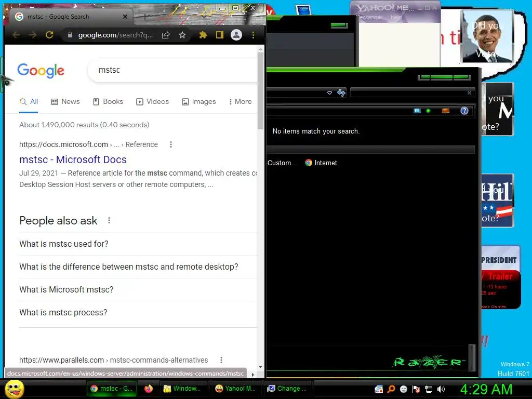The width and height of the screenshot is (532, 399).
Task: Open Yahoo Messenger Help menu
Action: (x=396, y=17)
